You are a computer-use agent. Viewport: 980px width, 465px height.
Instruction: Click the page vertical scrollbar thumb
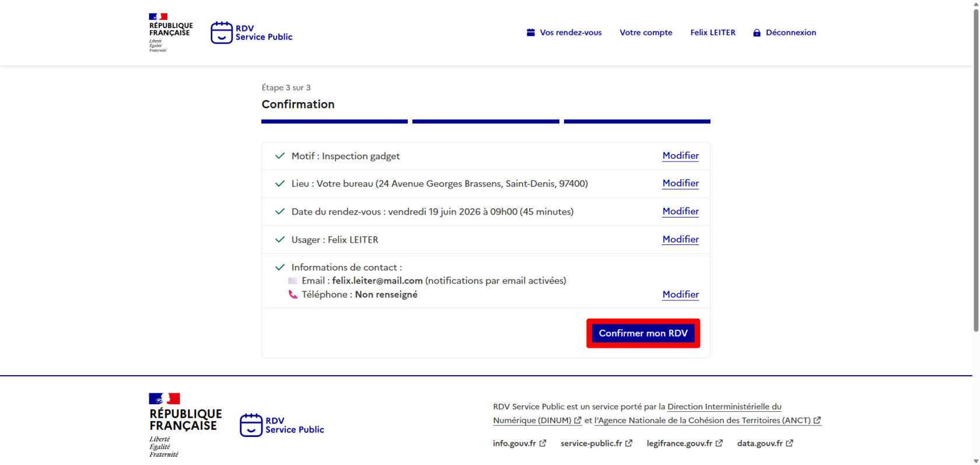click(976, 169)
